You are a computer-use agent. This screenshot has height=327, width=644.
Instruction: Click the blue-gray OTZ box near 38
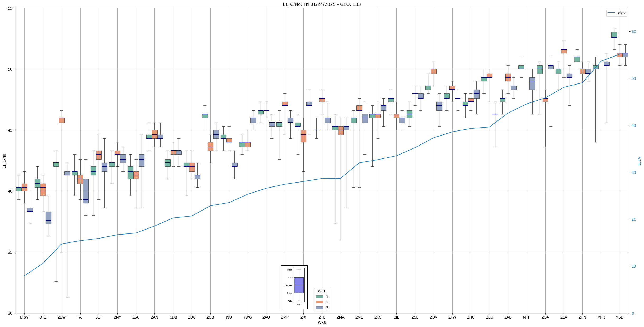click(x=48, y=218)
